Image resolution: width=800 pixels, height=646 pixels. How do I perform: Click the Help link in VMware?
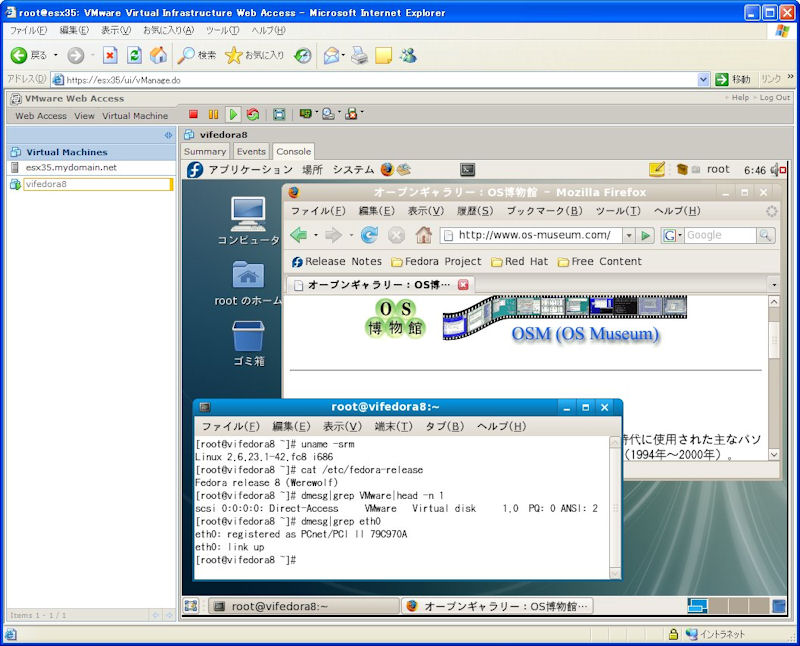(x=740, y=97)
